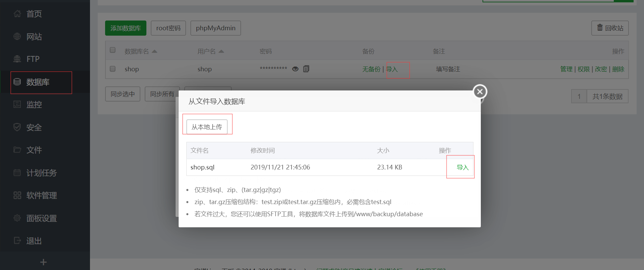
Task: Copy password with the clipboard icon
Action: 306,69
